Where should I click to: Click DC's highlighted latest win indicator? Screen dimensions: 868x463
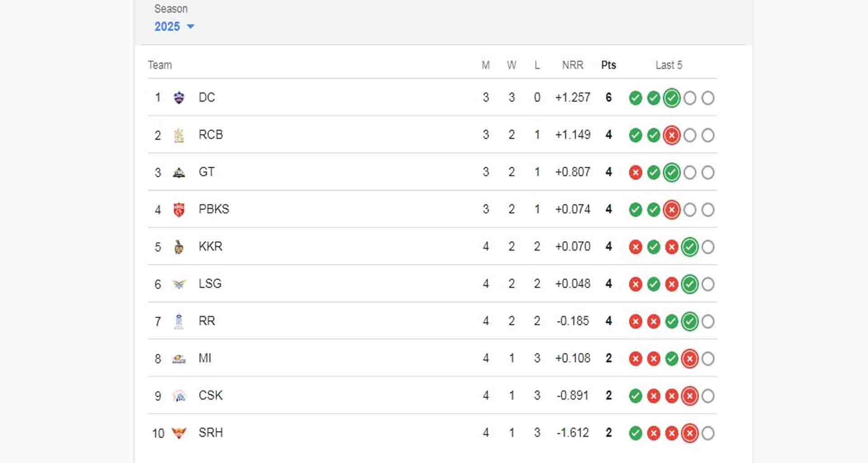671,98
